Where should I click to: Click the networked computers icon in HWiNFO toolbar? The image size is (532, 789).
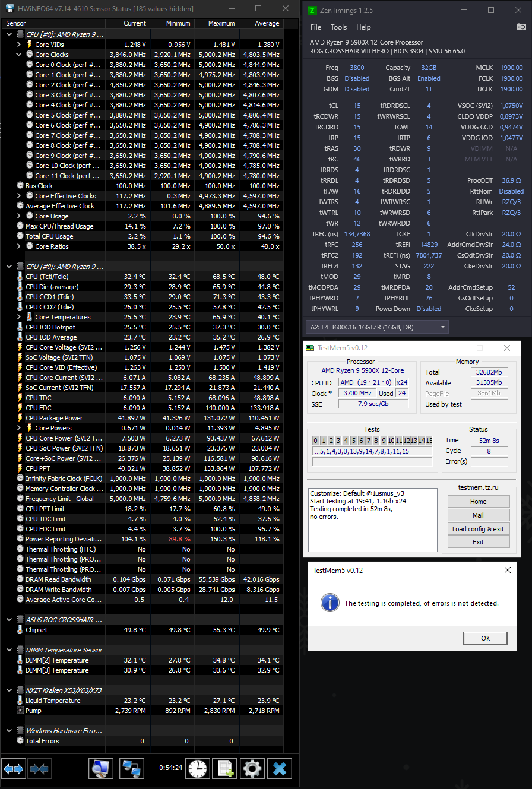[132, 768]
